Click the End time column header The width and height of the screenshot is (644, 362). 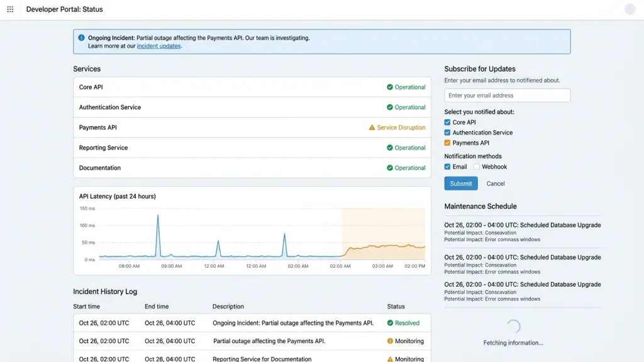[157, 307]
